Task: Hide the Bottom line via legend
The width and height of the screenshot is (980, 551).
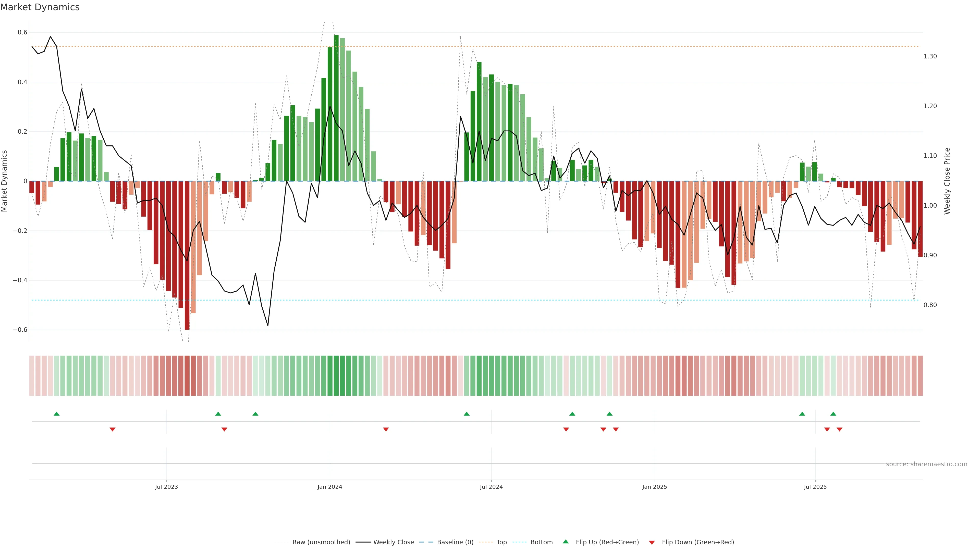Action: click(x=541, y=542)
